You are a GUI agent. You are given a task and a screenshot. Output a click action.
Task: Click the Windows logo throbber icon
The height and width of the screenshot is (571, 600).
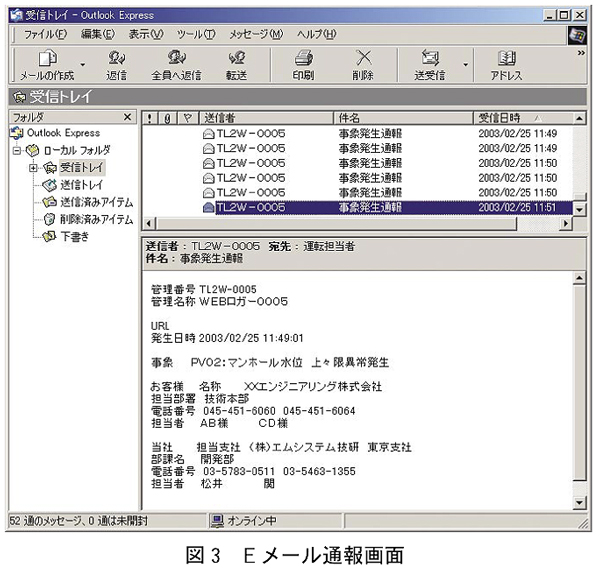(x=577, y=35)
